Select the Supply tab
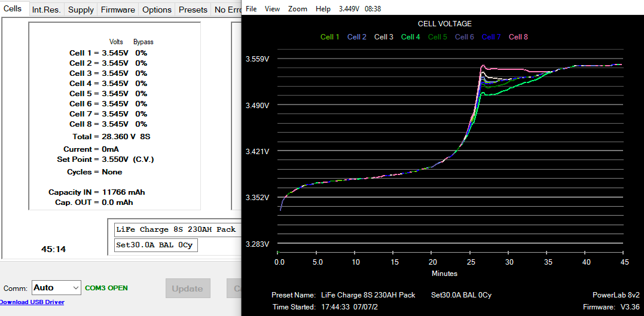The image size is (644, 316). pyautogui.click(x=81, y=10)
